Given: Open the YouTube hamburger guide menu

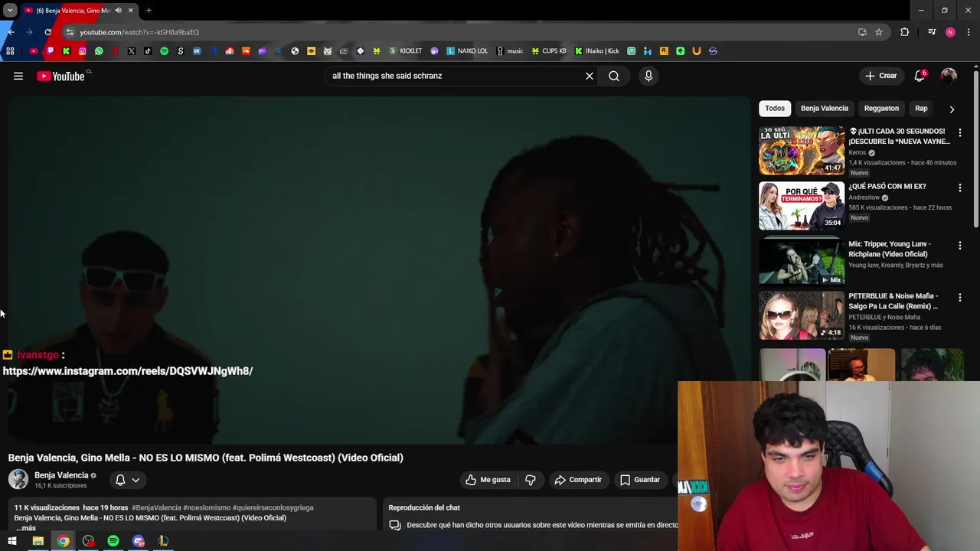Looking at the screenshot, I should click(18, 76).
